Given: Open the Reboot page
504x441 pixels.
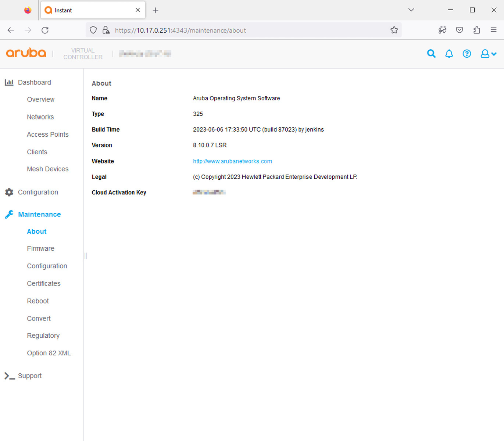Looking at the screenshot, I should pyautogui.click(x=38, y=301).
